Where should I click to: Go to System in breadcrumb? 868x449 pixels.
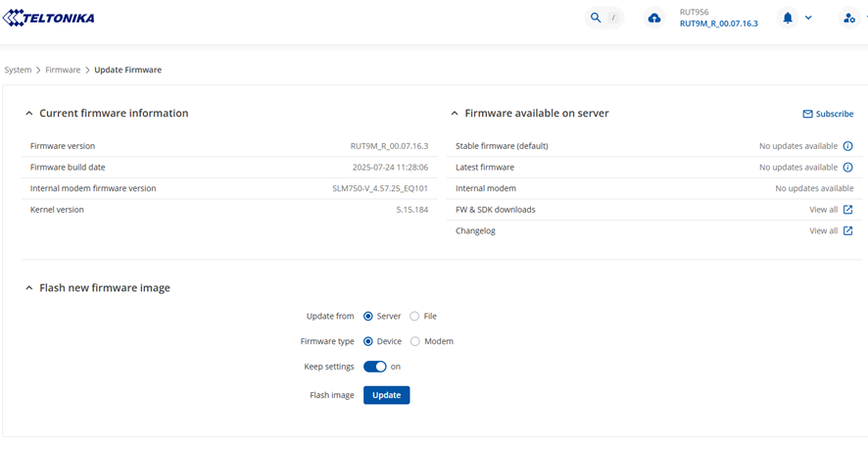coord(18,71)
